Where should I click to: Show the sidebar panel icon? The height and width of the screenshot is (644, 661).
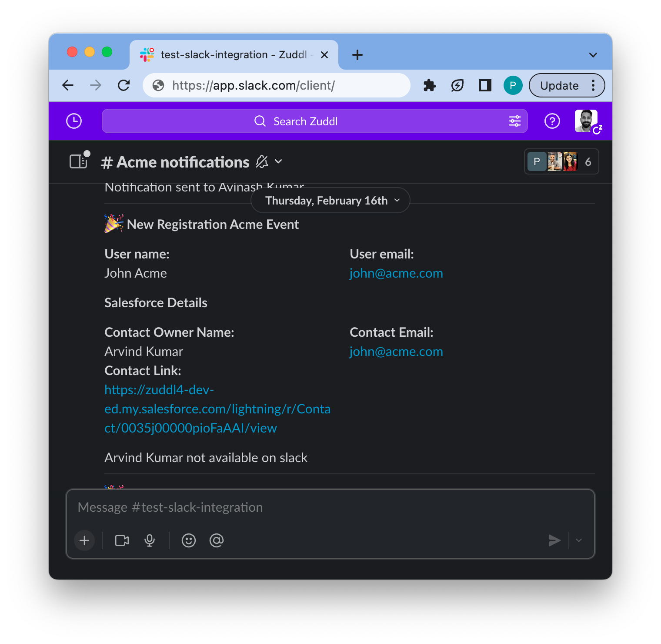click(79, 161)
